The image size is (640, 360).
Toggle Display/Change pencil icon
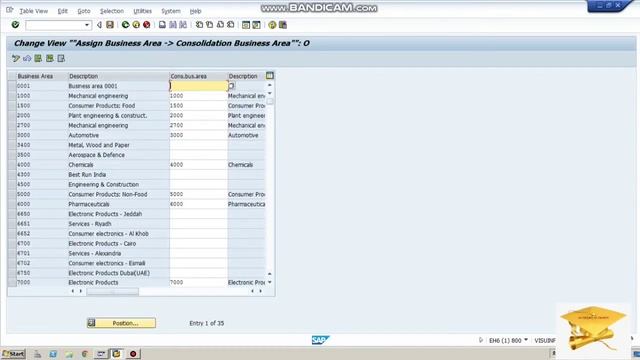pyautogui.click(x=16, y=58)
